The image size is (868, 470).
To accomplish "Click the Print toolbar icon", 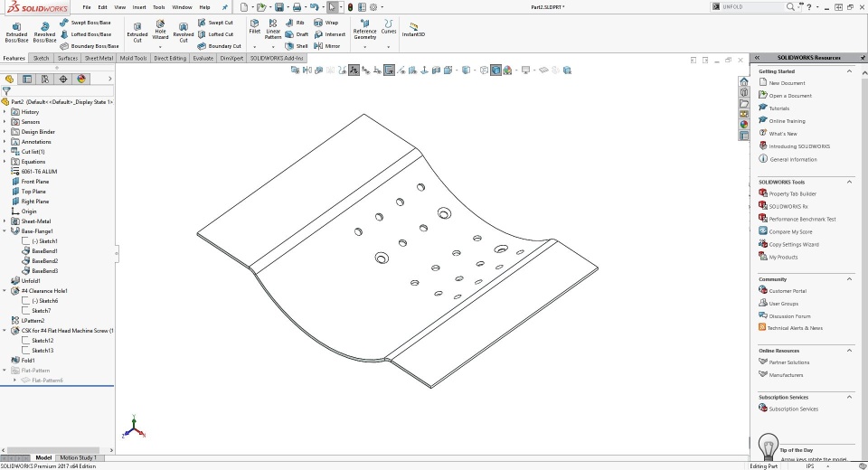I will (297, 7).
